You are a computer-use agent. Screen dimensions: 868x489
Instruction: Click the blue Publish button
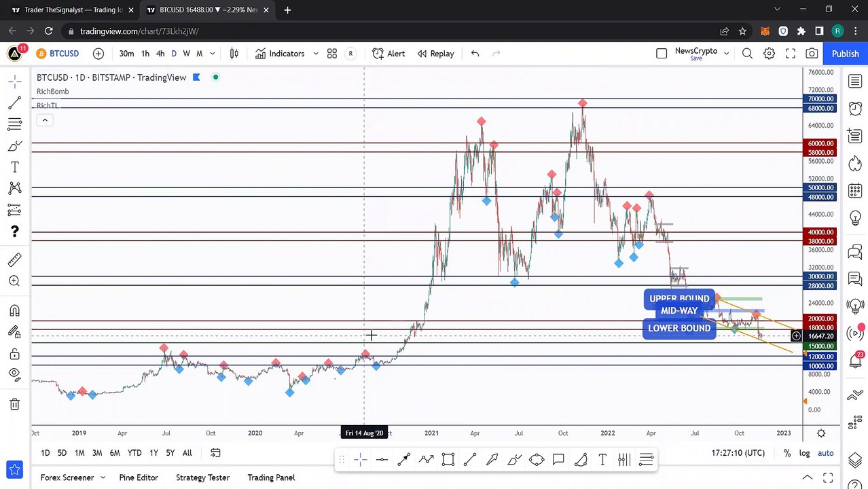tap(845, 54)
